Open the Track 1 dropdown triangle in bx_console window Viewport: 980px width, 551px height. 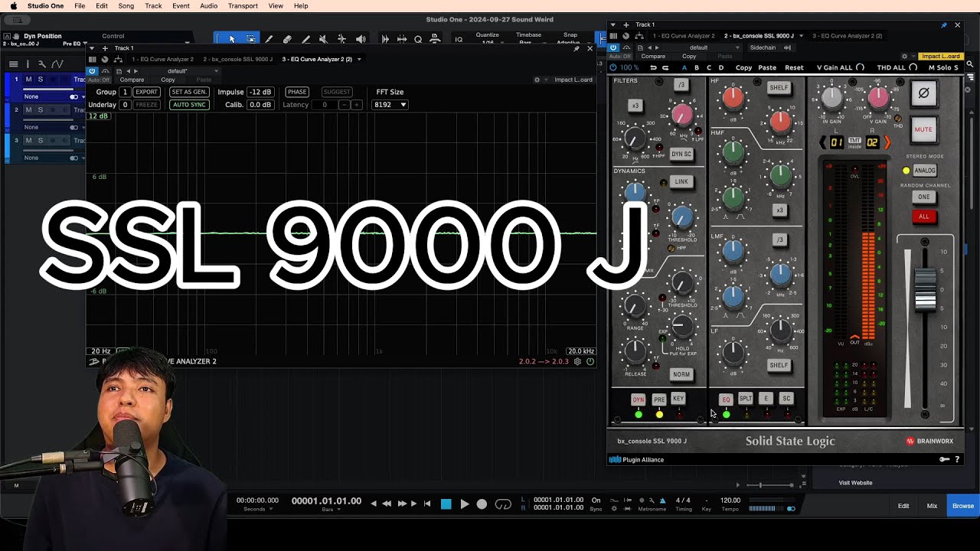click(614, 24)
